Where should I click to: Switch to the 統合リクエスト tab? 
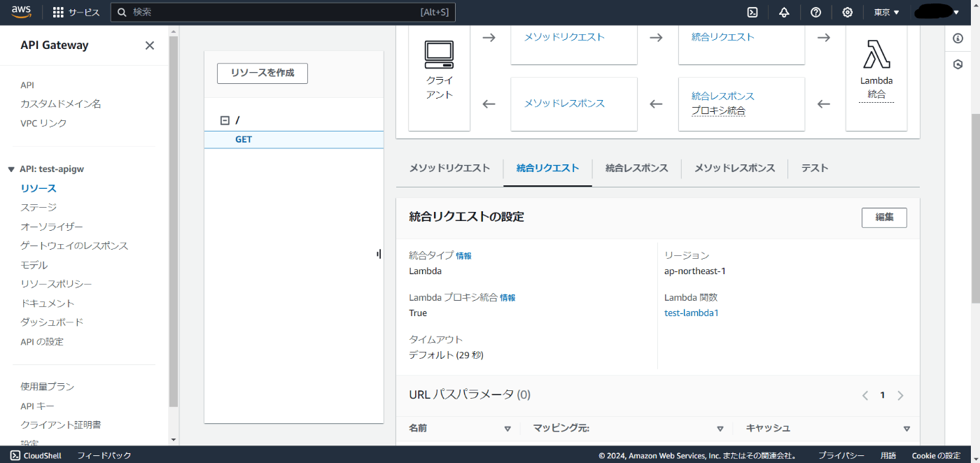point(548,169)
